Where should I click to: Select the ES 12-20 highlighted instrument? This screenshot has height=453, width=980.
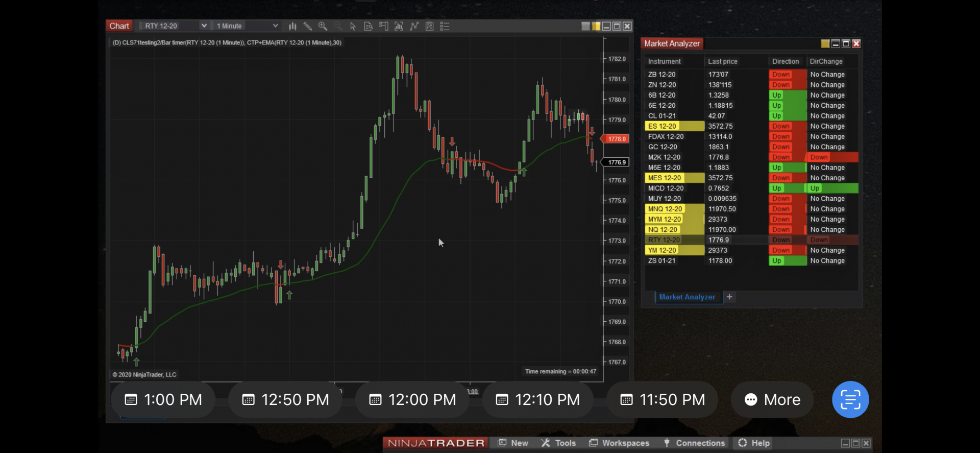coord(675,126)
